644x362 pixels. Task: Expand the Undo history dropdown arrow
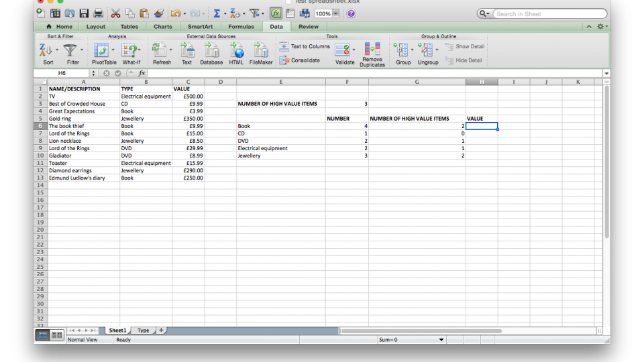(x=185, y=14)
